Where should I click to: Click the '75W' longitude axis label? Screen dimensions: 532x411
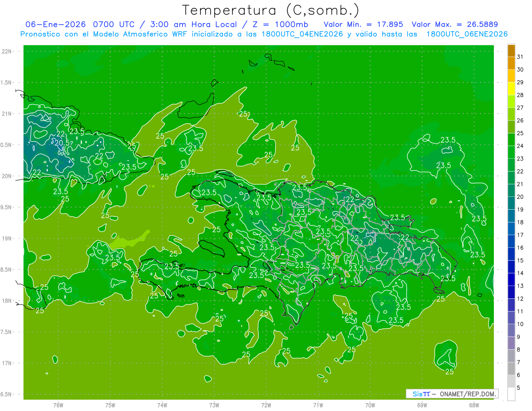click(x=110, y=405)
